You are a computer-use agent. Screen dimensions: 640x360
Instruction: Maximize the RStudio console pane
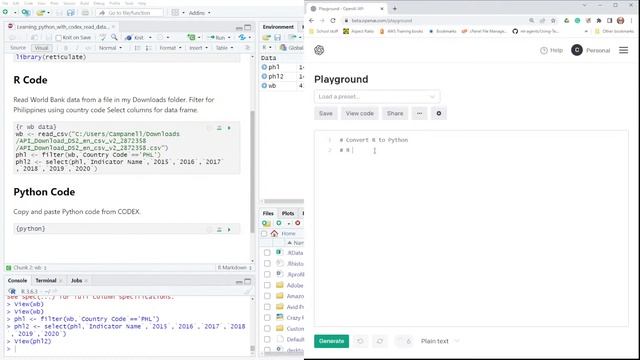(x=248, y=281)
